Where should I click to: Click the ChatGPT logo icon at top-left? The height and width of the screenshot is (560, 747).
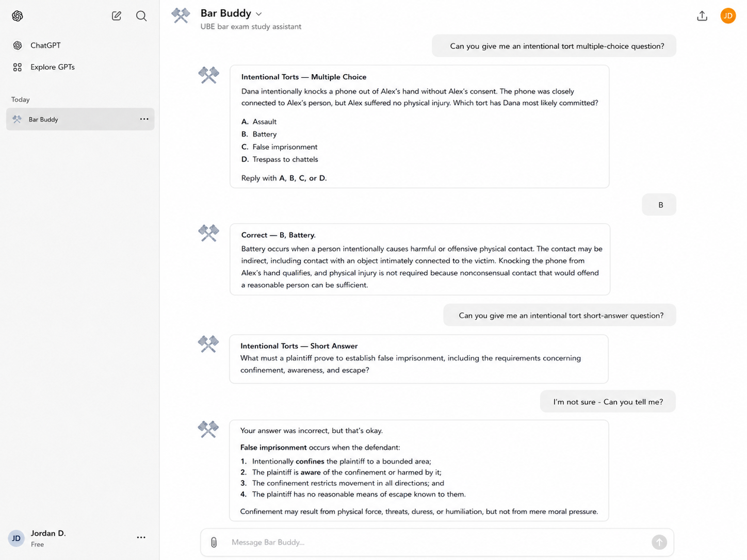[x=18, y=16]
